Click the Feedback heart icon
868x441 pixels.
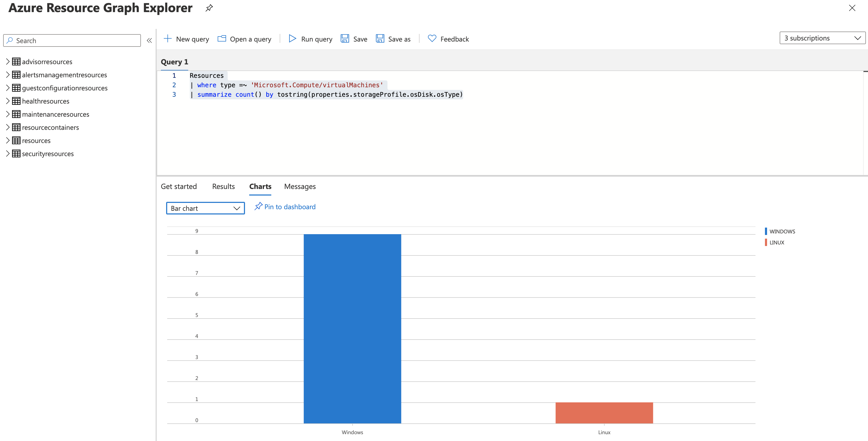432,38
